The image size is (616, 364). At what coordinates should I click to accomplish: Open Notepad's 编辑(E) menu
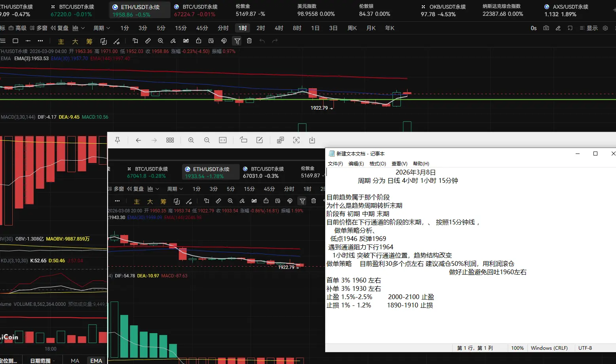356,163
